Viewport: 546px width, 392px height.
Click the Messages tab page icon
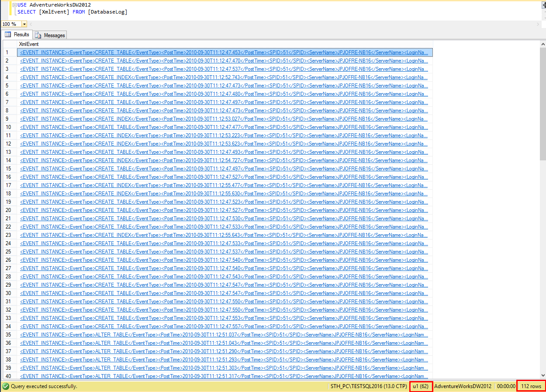point(38,35)
